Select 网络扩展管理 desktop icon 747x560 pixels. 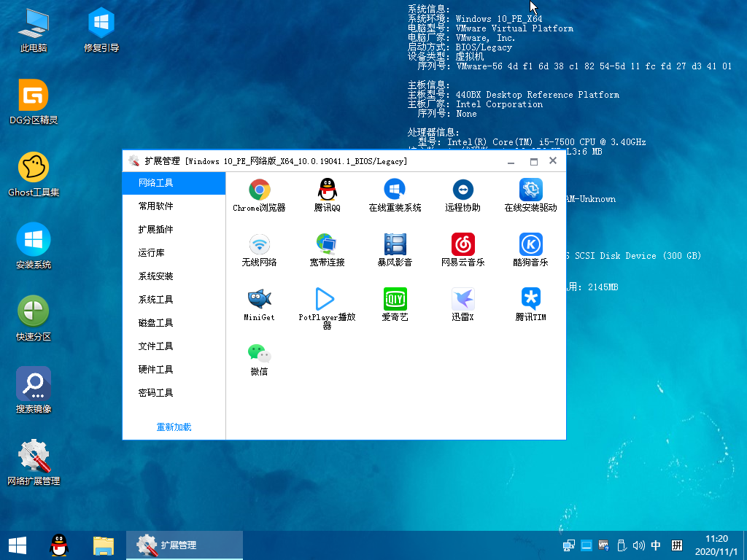[x=34, y=463]
